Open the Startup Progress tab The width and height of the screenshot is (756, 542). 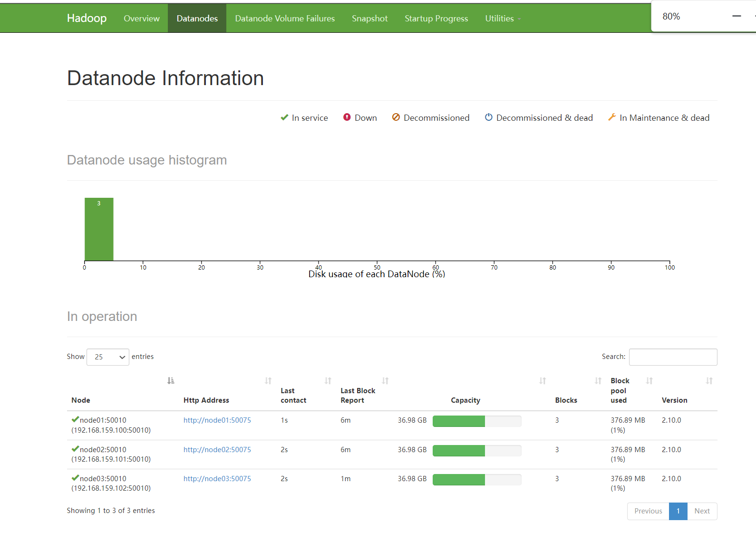pyautogui.click(x=436, y=19)
